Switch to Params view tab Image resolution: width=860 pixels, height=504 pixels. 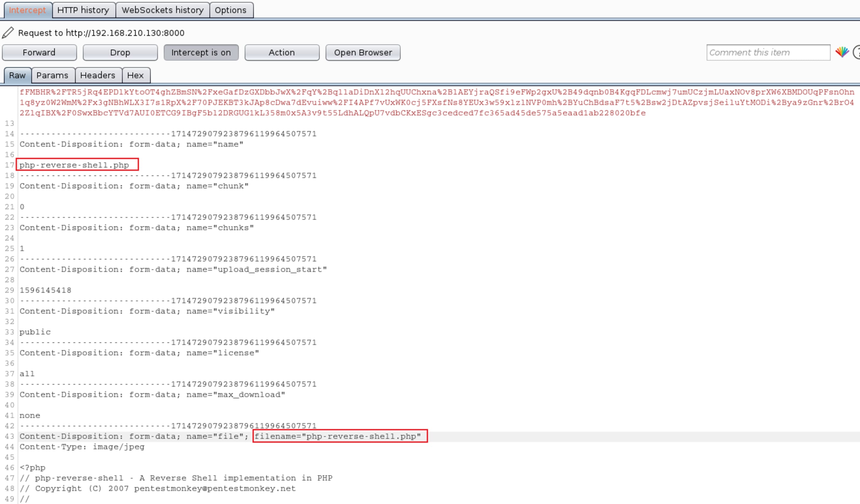[52, 76]
